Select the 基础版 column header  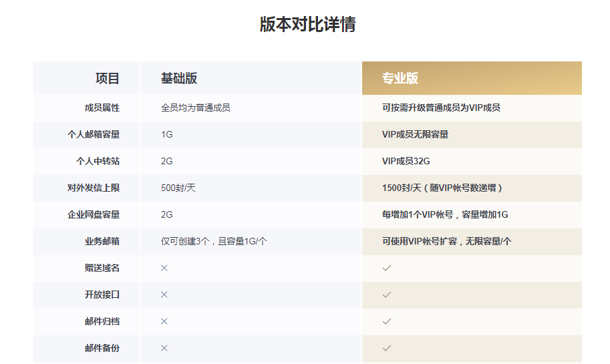179,78
